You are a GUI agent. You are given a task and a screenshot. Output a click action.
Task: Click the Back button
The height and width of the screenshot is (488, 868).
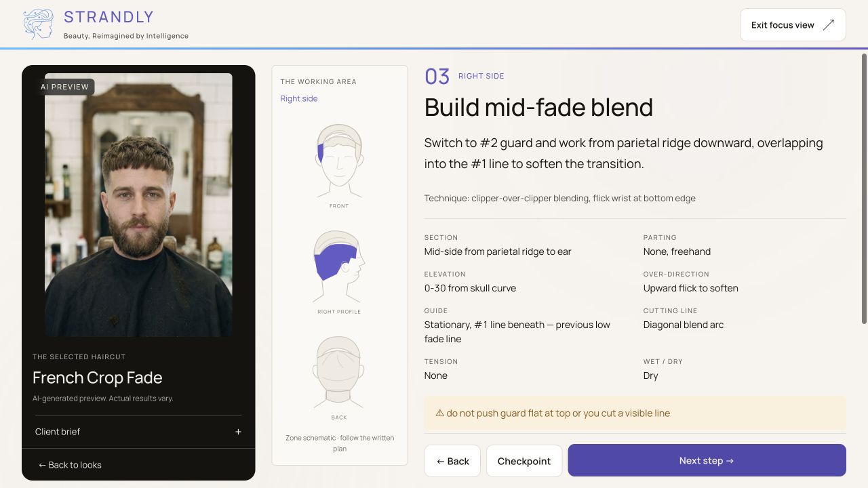coord(452,461)
